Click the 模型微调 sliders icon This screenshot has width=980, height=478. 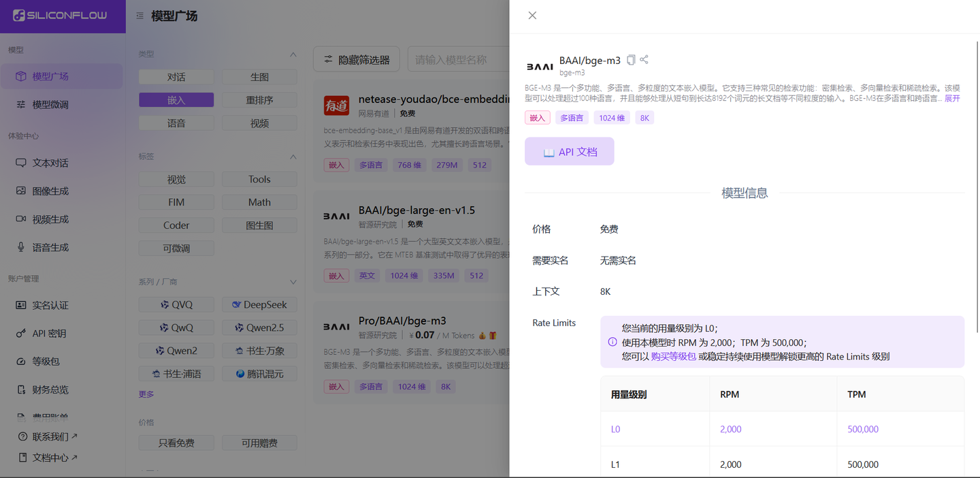pyautogui.click(x=21, y=104)
